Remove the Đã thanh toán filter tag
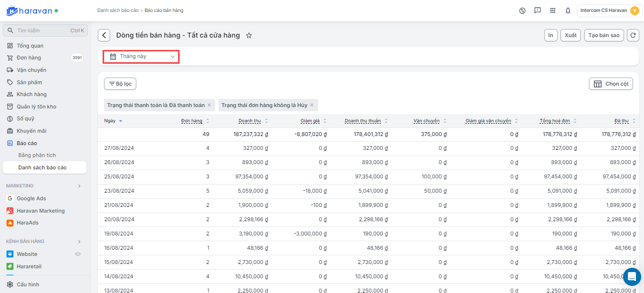 click(209, 105)
